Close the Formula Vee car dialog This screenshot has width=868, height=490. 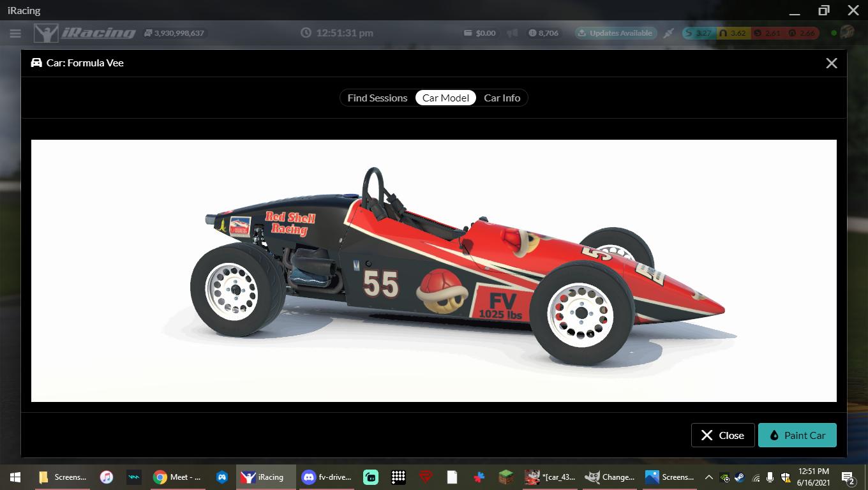click(831, 63)
